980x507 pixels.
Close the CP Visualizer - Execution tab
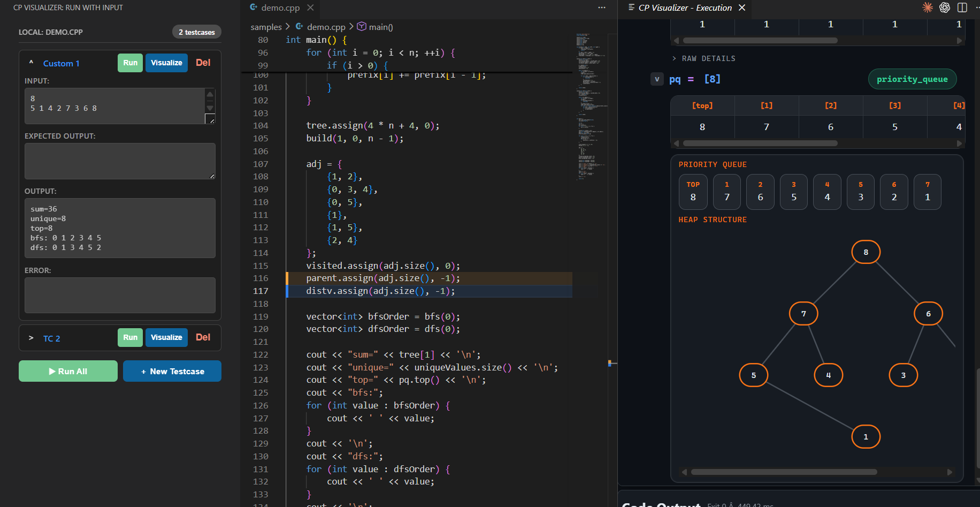742,7
